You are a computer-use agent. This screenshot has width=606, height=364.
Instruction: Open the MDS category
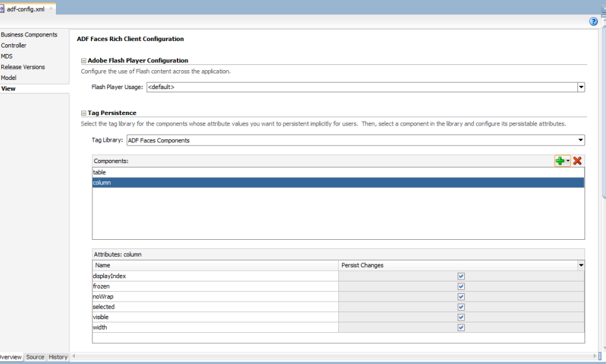(7, 56)
